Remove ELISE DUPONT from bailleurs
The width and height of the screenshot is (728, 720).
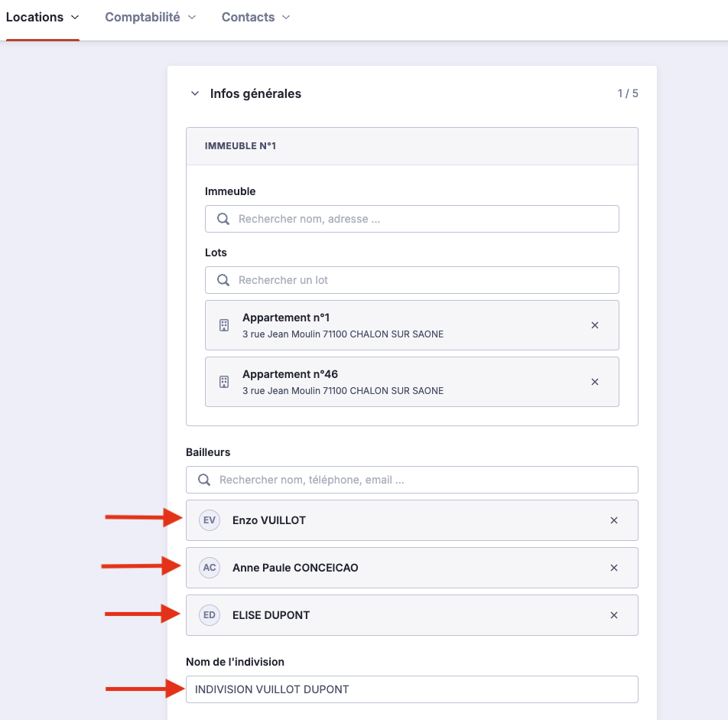614,615
